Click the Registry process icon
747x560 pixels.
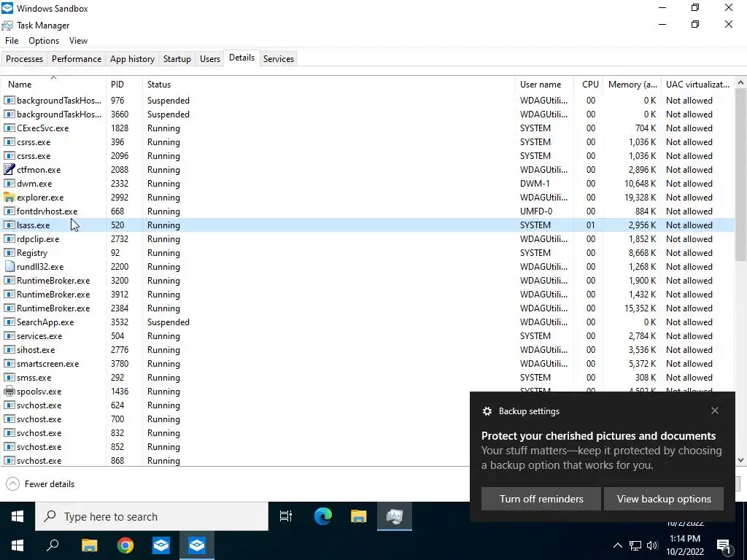(x=9, y=253)
